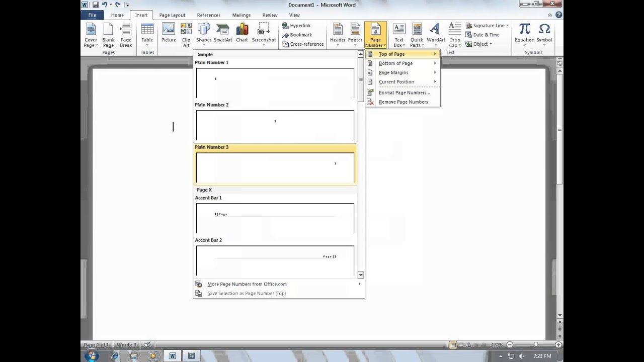This screenshot has height=362, width=644.
Task: Insert a Hyperlink
Action: (x=296, y=26)
